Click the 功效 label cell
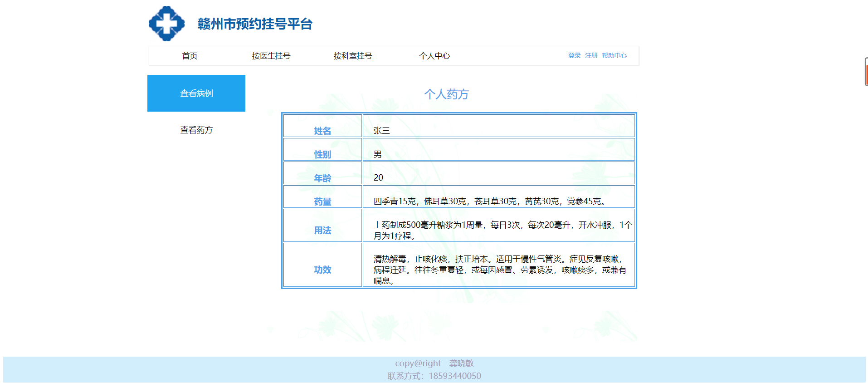 (x=322, y=265)
